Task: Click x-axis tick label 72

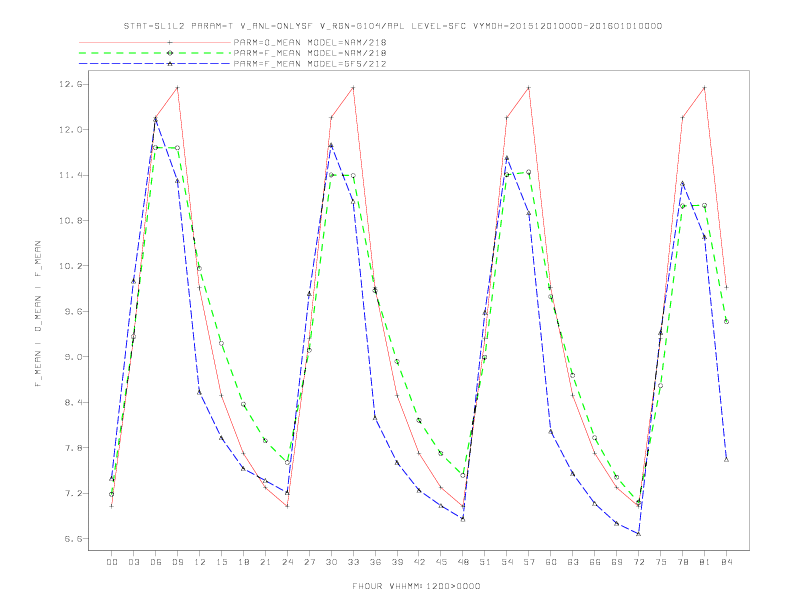Action: tap(638, 562)
